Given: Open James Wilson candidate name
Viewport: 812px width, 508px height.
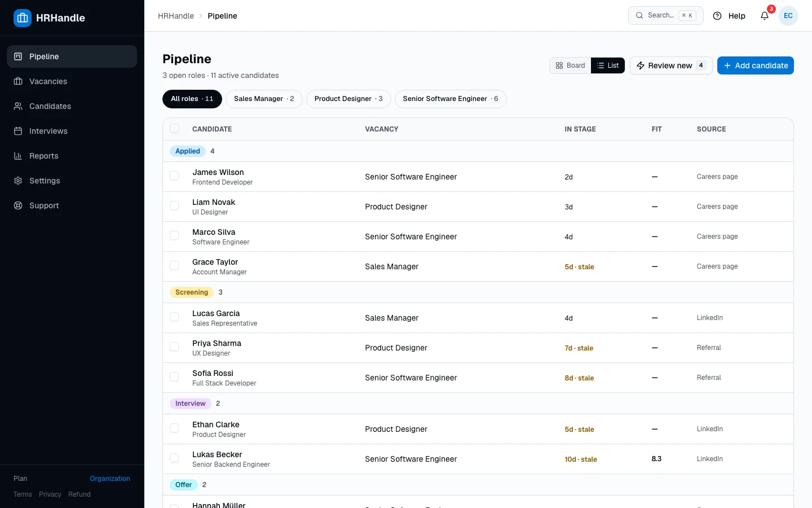Looking at the screenshot, I should click(218, 172).
